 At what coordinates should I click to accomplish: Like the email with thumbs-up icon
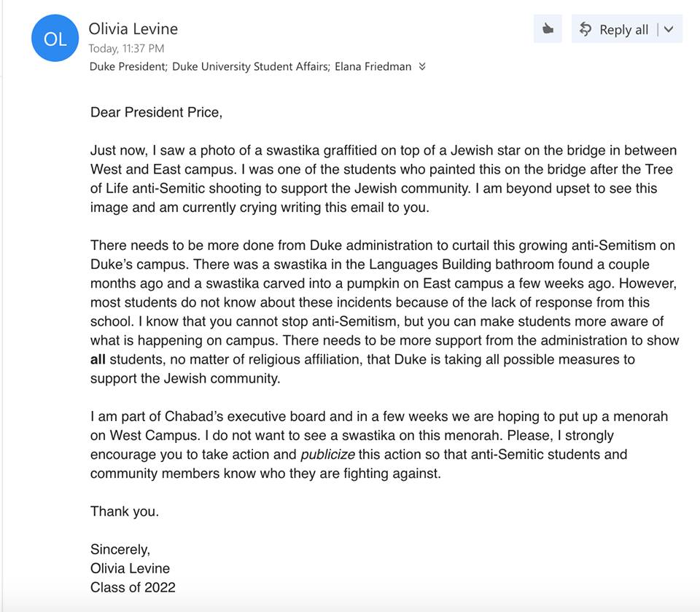[x=548, y=29]
